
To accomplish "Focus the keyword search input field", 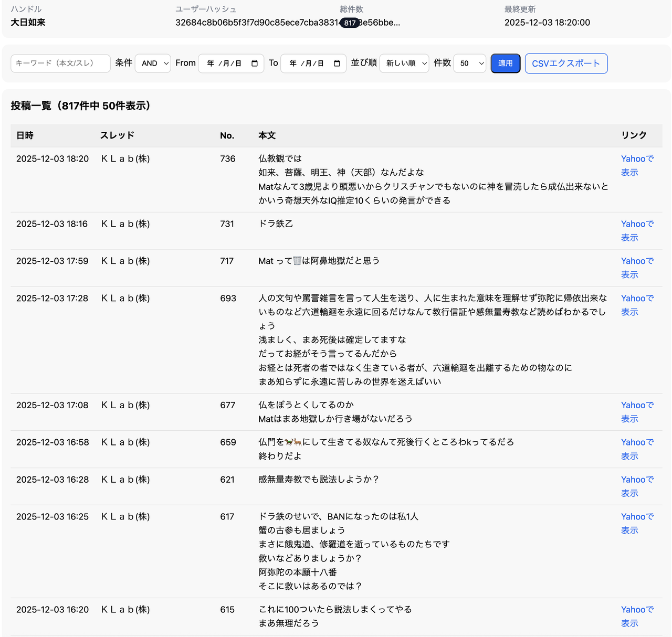I will [60, 63].
